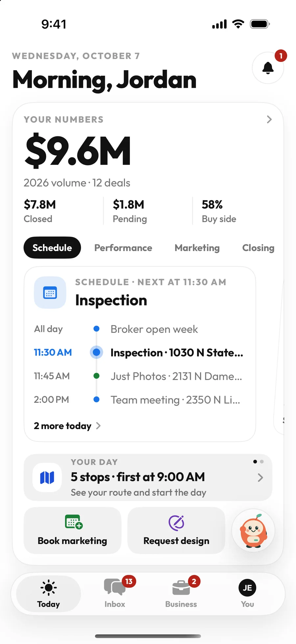Expand 2 more today chevron
The width and height of the screenshot is (296, 644).
coord(98,426)
